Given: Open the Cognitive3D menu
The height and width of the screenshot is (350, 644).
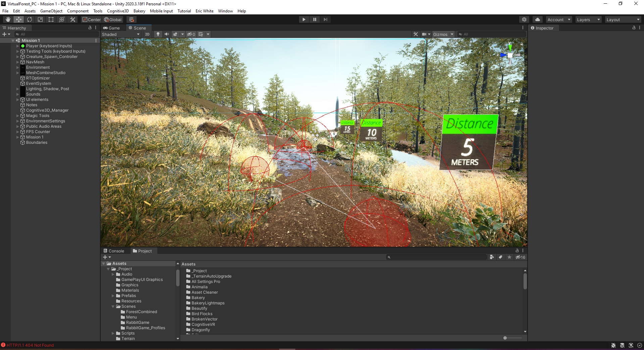Looking at the screenshot, I should click(x=118, y=11).
